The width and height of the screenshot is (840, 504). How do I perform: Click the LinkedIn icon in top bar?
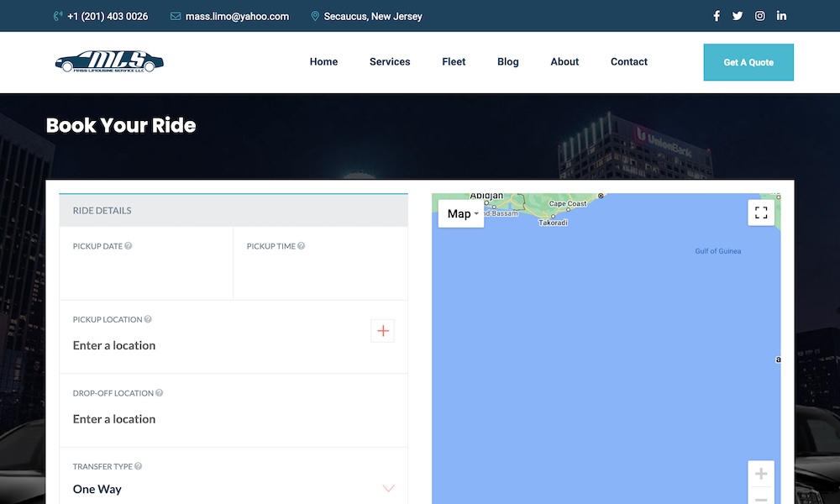tap(782, 16)
